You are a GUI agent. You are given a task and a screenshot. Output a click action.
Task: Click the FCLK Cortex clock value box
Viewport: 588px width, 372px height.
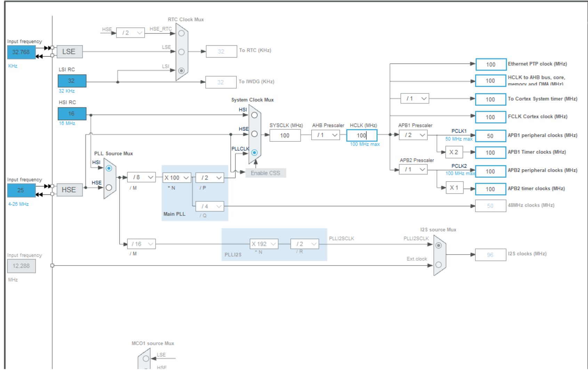coord(491,117)
